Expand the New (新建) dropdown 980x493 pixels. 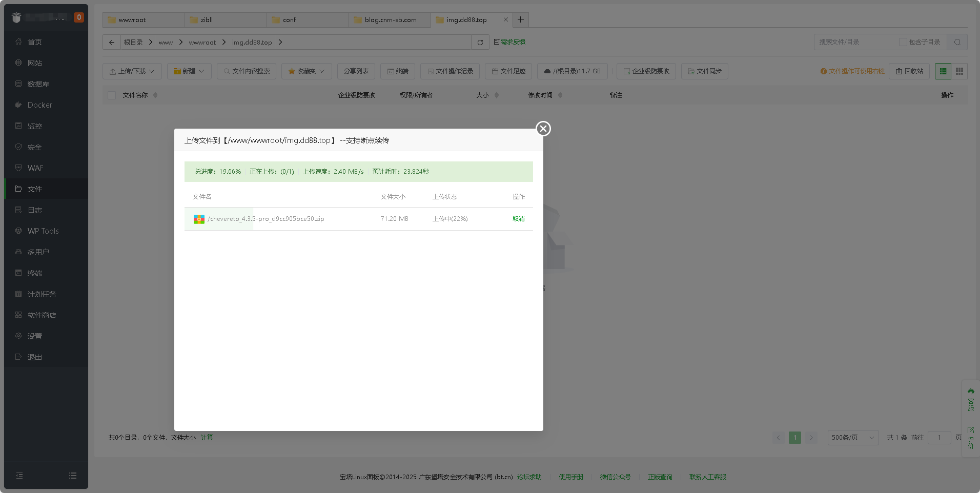189,71
